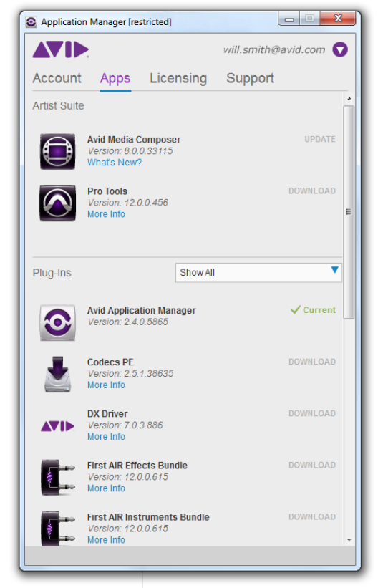The image size is (388, 588).
Task: Click the Avid Media Composer icon
Action: (x=58, y=152)
